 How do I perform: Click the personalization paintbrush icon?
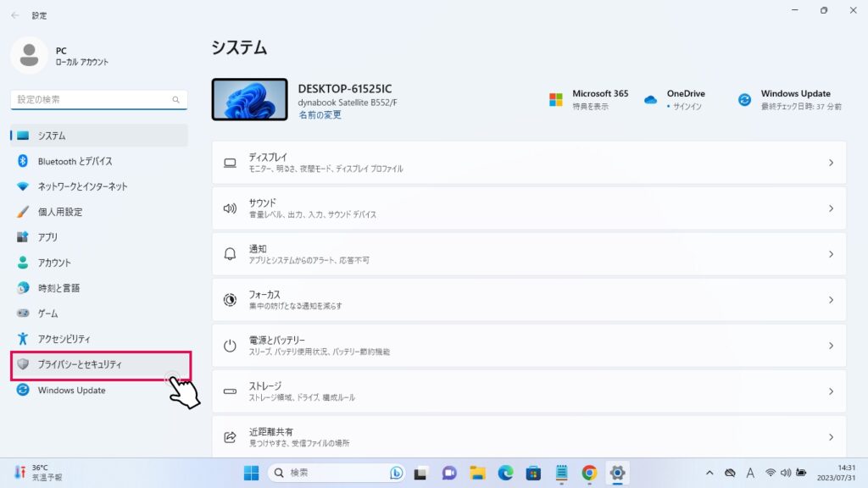[x=23, y=212]
